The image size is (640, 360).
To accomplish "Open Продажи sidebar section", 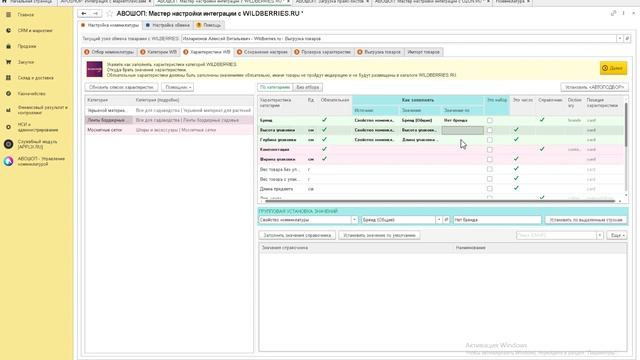I will (x=27, y=47).
